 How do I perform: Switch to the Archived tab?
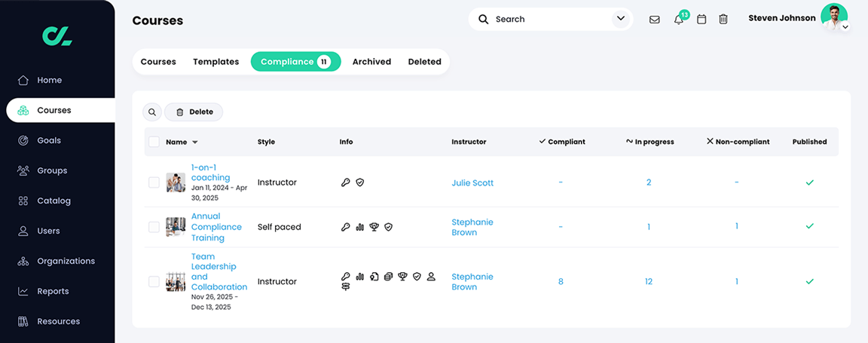point(372,62)
